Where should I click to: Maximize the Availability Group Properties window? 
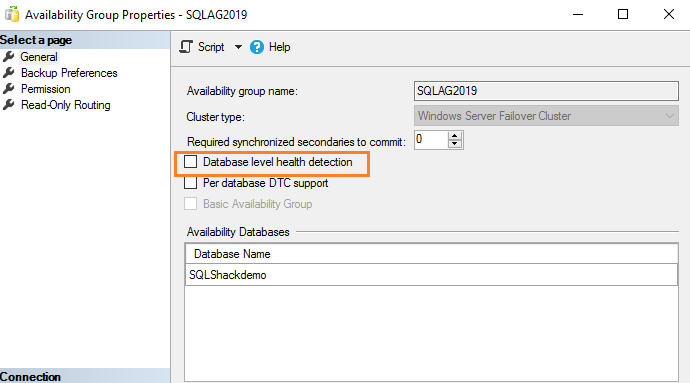pos(623,15)
